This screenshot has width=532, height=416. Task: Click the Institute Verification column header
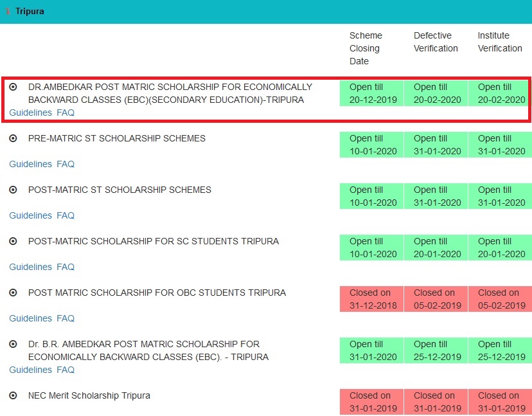[x=500, y=42]
